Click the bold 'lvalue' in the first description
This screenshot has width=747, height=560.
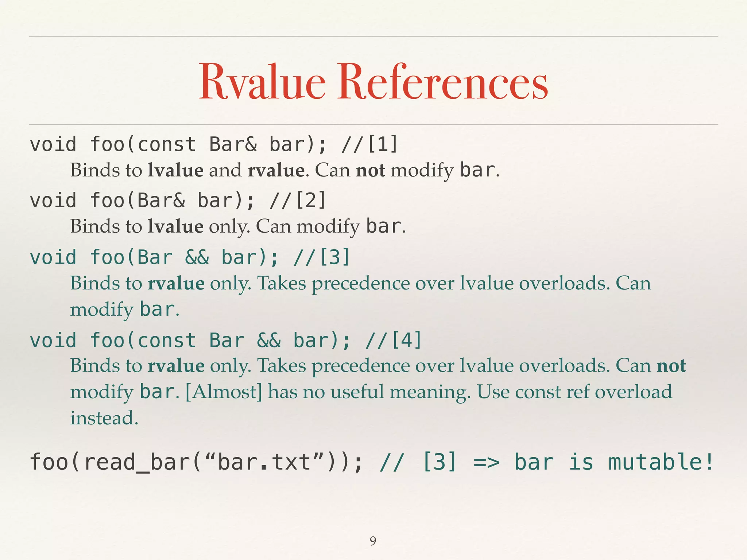point(175,170)
